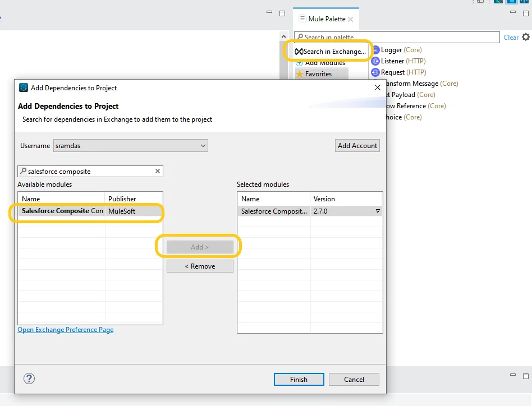This screenshot has width=532, height=406.
Task: Switch to the Mule Palette tab
Action: (x=325, y=19)
